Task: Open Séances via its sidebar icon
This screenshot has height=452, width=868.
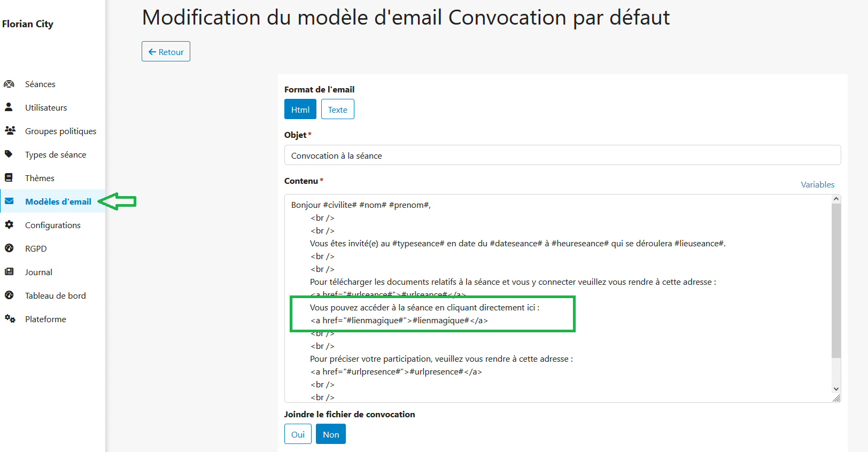Action: point(9,84)
